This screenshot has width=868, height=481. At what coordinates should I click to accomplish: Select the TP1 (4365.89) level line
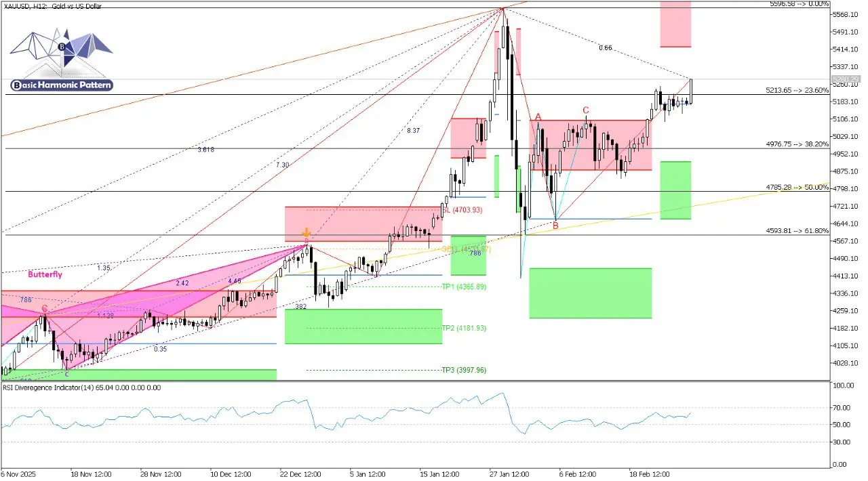coord(463,287)
